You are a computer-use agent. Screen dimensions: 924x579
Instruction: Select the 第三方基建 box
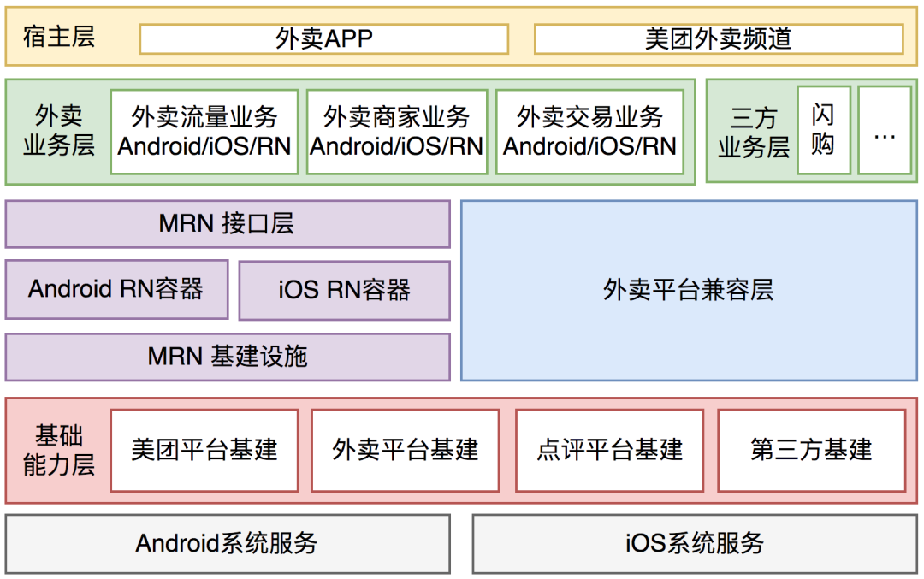811,451
